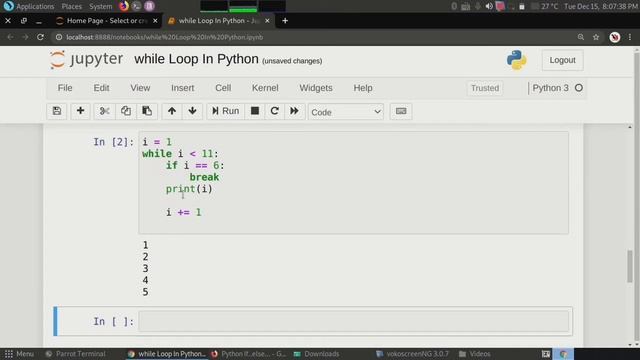This screenshot has width=640, height=360.
Task: Switch to vokoscreenNG window in taskbar
Action: [412, 354]
